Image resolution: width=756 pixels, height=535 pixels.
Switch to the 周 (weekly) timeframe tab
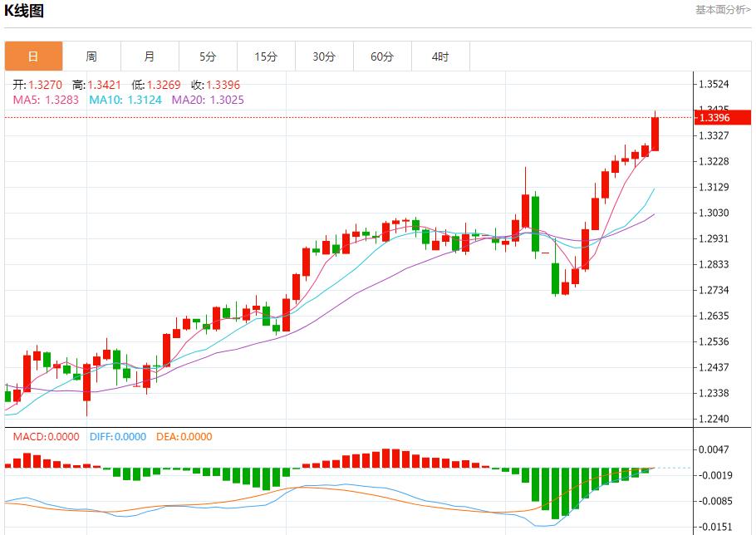91,56
